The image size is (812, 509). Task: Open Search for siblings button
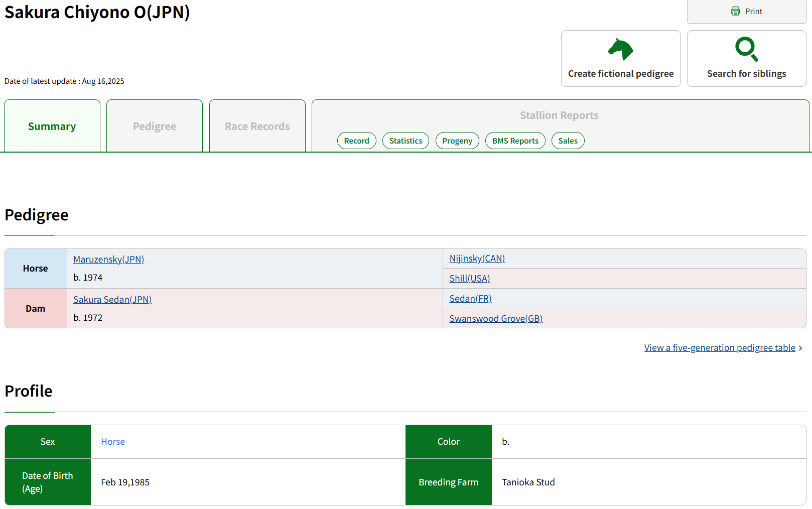746,58
